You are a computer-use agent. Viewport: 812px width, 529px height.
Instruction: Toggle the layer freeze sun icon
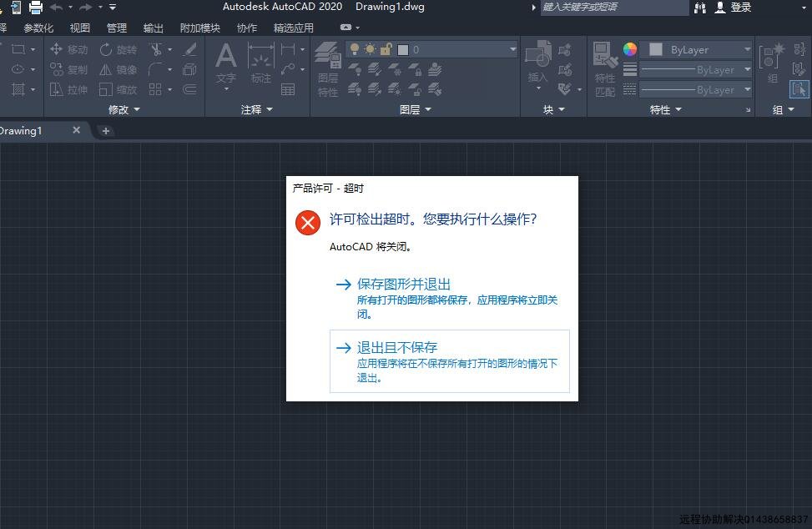370,49
